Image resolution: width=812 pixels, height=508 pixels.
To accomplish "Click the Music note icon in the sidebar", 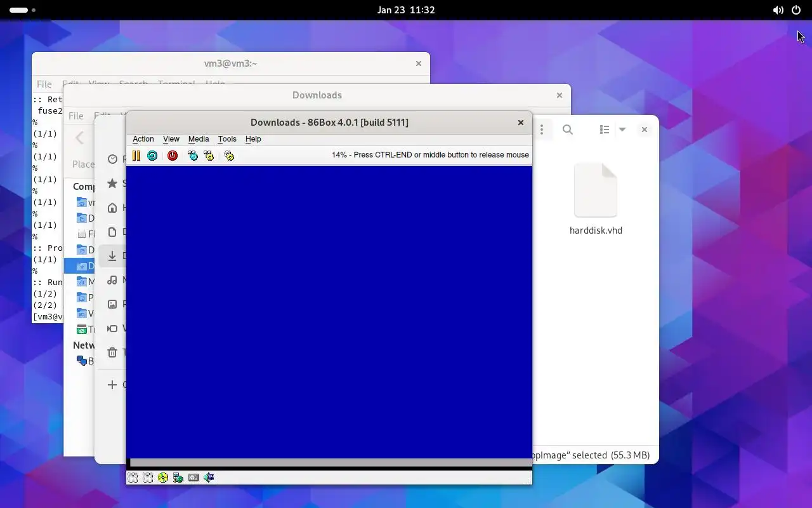I will point(112,280).
